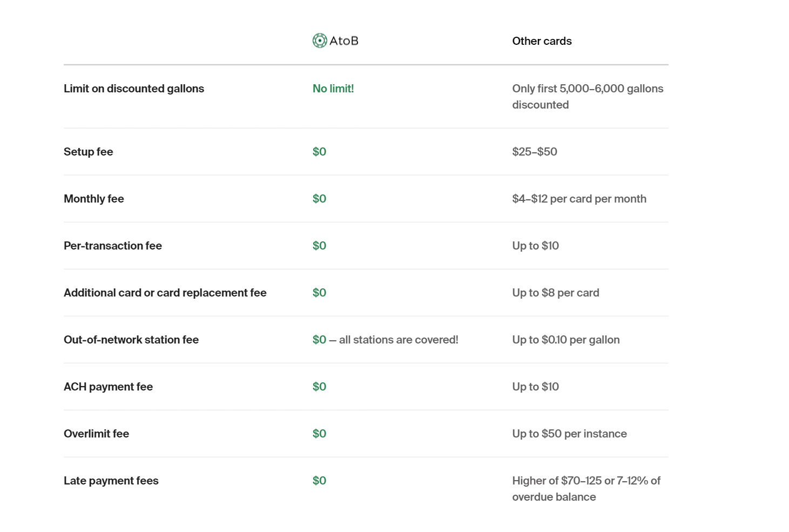The image size is (789, 532).
Task: Click 'Up to $50 per instance' text
Action: pyautogui.click(x=570, y=434)
